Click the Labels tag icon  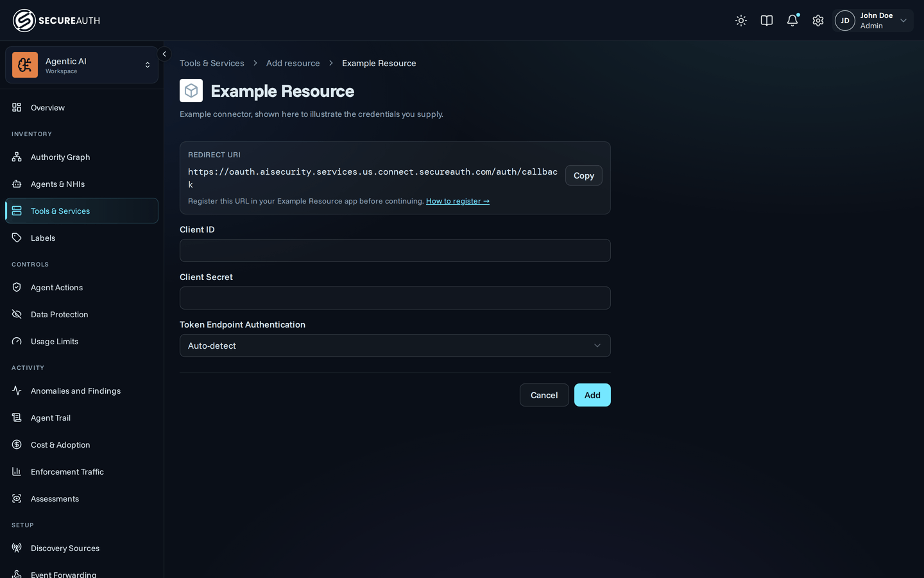click(17, 238)
